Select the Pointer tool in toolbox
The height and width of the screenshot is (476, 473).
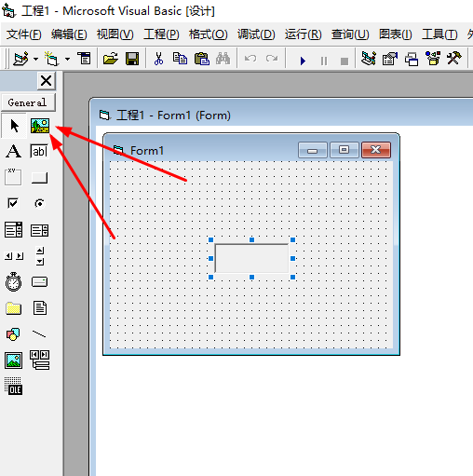coord(14,126)
